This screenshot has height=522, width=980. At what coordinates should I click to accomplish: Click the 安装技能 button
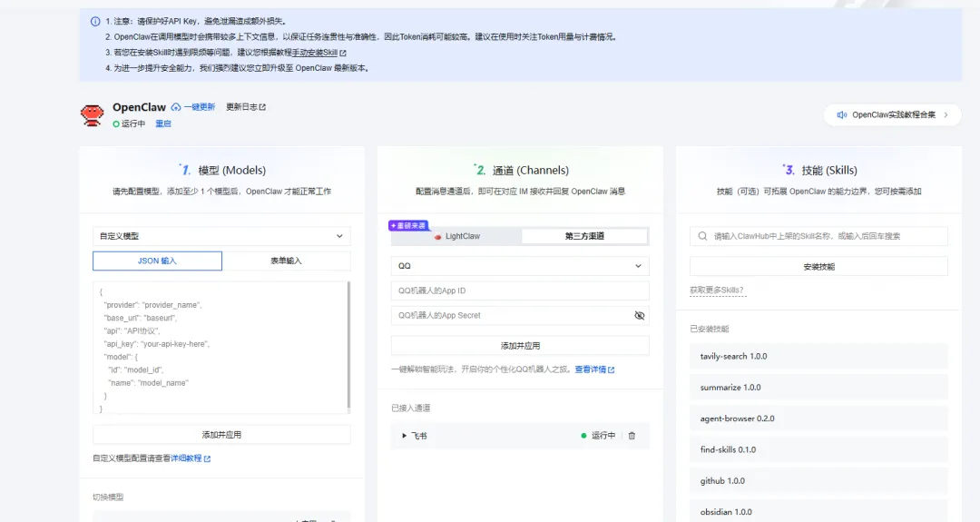(x=818, y=266)
